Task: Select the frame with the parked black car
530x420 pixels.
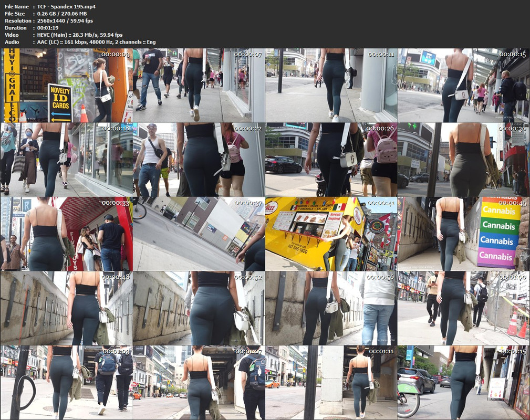Action: [x=331, y=160]
